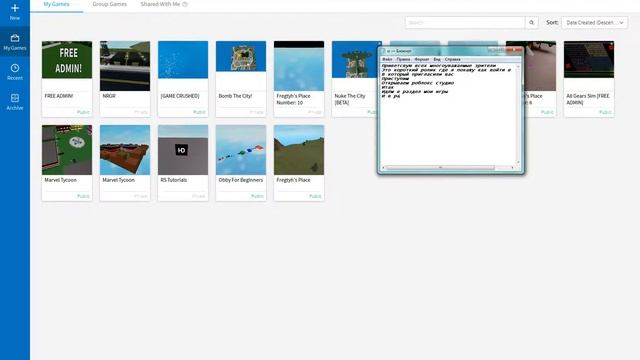Open Nuke The City [BETA] thumbnail
Viewport: 640px width, 360px height.
(354, 60)
